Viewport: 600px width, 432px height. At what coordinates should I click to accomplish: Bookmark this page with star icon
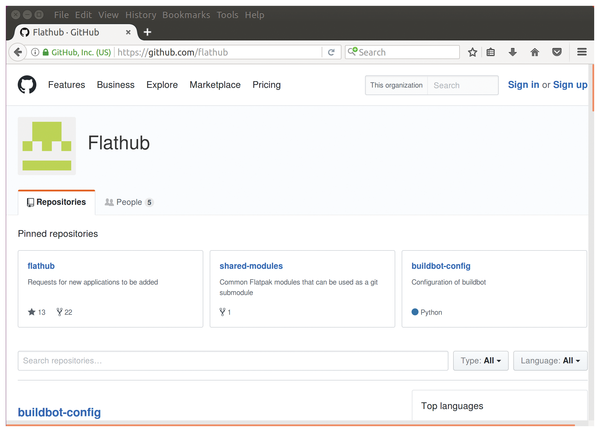coord(472,52)
